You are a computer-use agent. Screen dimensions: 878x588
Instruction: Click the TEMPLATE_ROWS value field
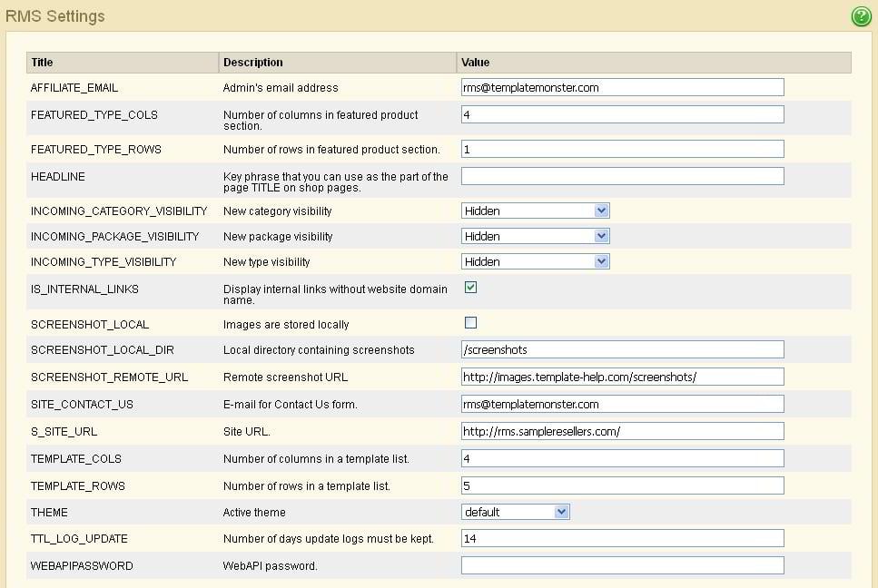[x=622, y=485]
